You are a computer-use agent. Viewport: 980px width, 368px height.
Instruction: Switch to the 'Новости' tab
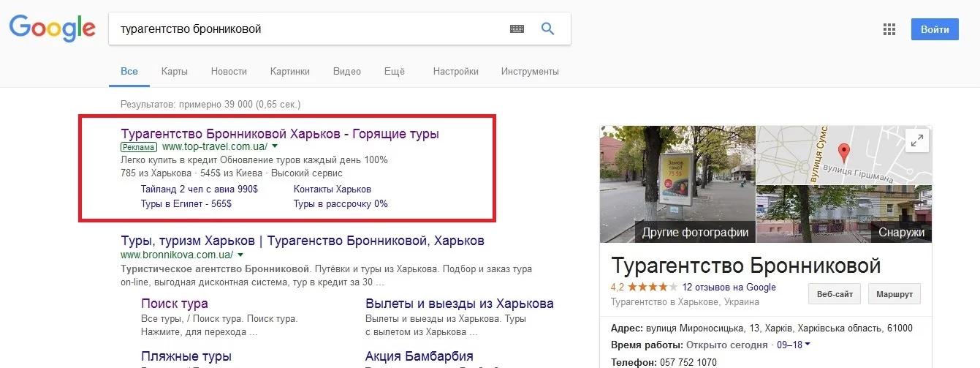coord(229,71)
